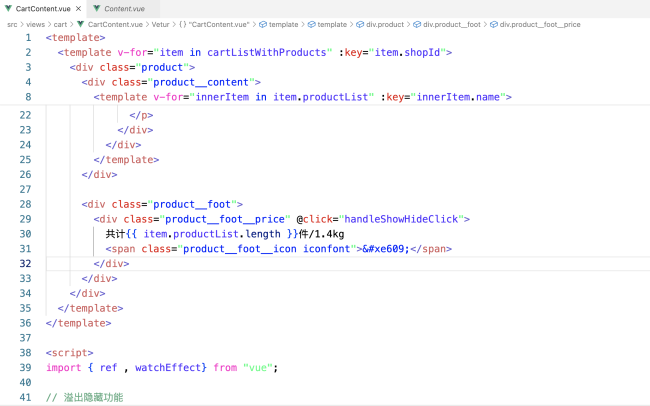Open the div.product breadcrumb
650x406 pixels.
385,24
